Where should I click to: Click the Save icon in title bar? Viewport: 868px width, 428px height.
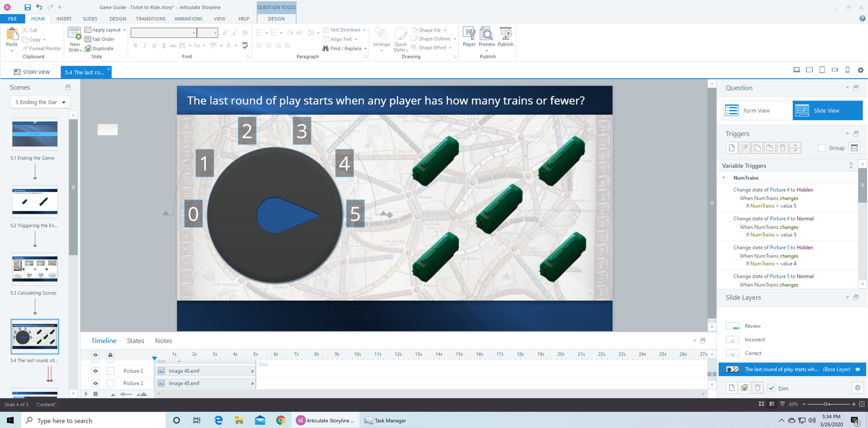tap(27, 7)
